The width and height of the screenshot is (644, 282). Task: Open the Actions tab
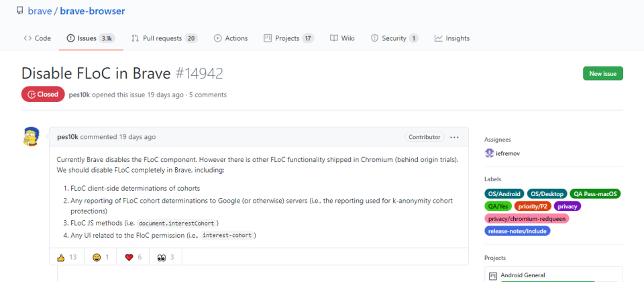[231, 38]
